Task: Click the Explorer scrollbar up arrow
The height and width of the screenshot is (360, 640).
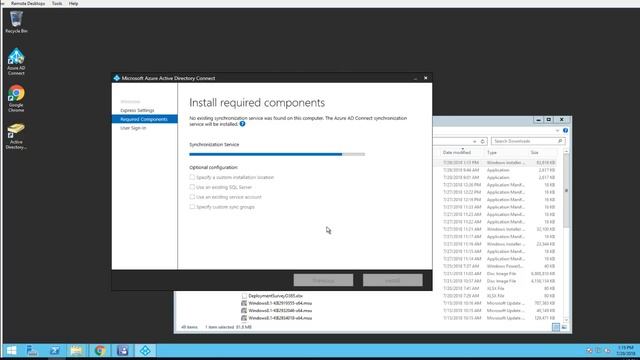Action: 566,152
